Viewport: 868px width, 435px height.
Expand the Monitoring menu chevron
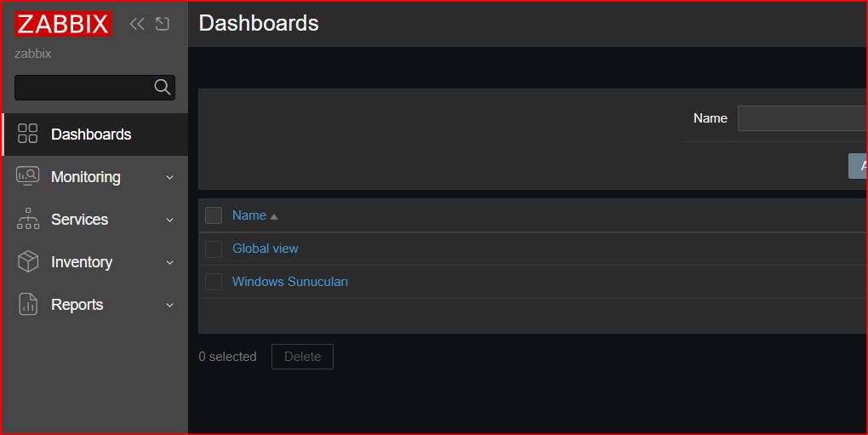(170, 177)
